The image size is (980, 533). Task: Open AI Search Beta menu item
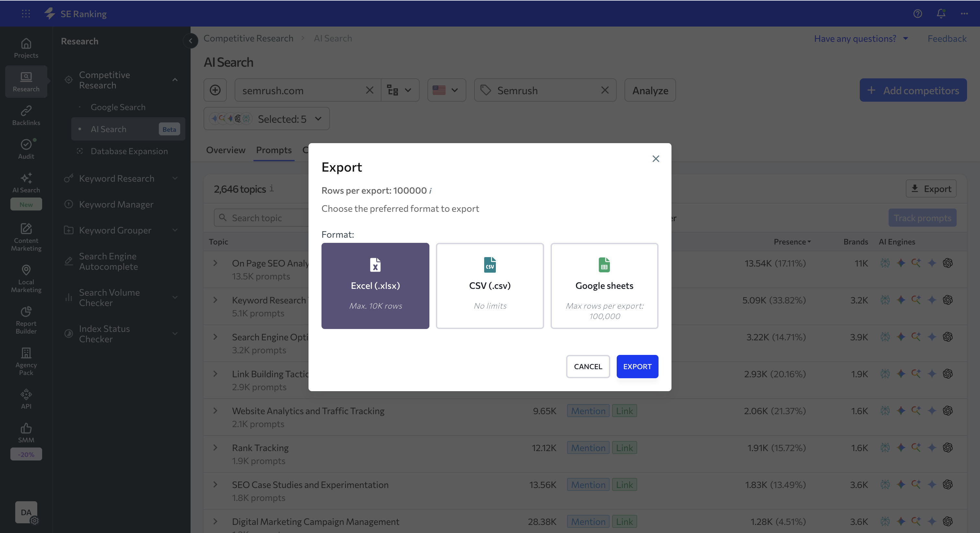coord(128,129)
